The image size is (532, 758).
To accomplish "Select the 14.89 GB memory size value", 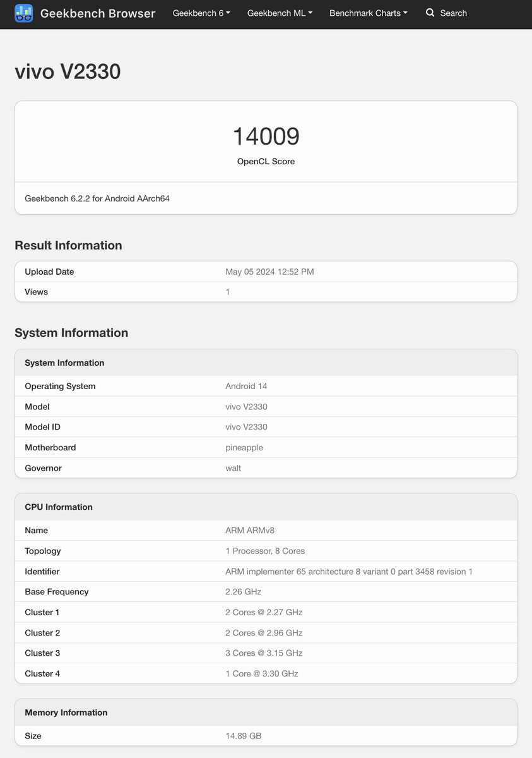I will [243, 736].
